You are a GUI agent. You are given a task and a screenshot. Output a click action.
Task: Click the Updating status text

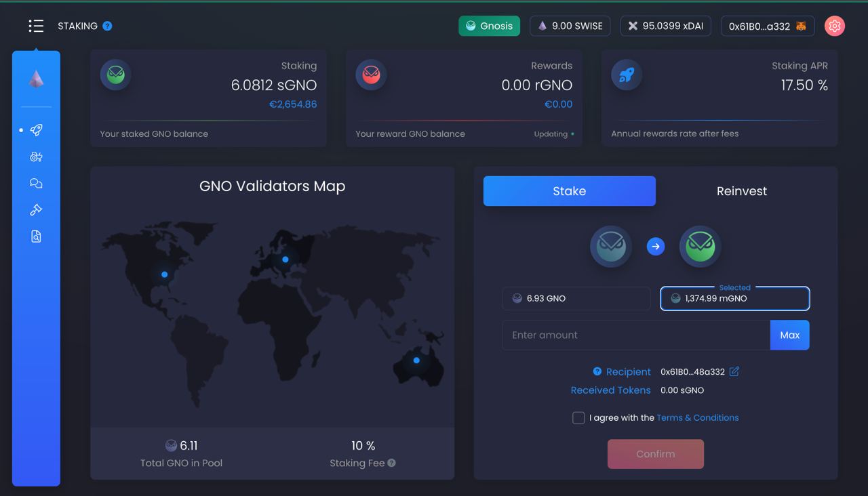(x=551, y=134)
